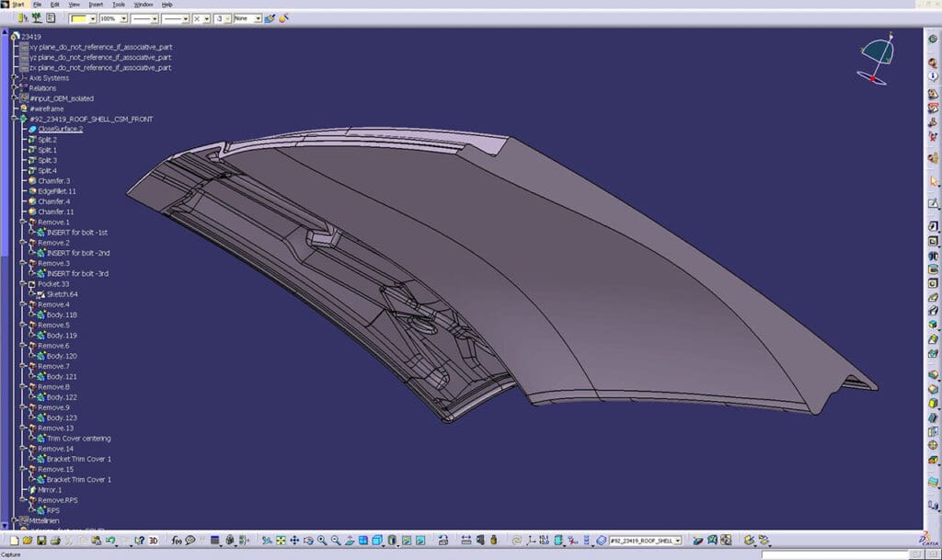Screen dimensions: 942x560
Task: Click the What's This help icon
Action: click(140, 541)
